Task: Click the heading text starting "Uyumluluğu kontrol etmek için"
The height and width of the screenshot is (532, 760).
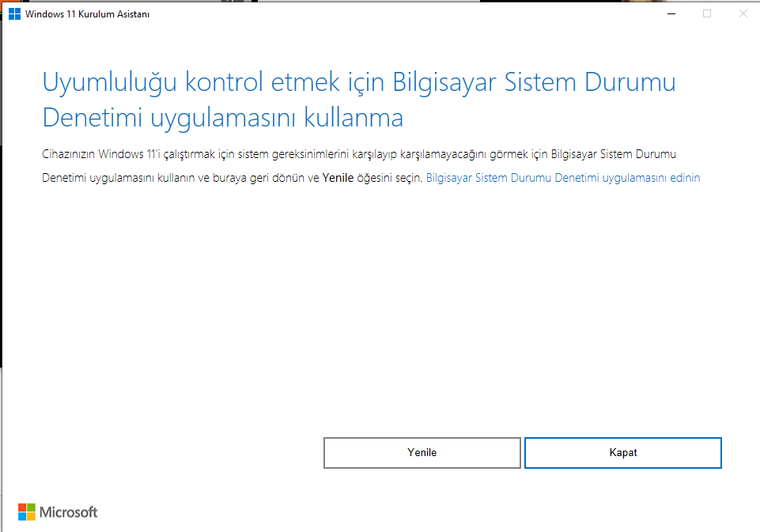Action: 359,100
